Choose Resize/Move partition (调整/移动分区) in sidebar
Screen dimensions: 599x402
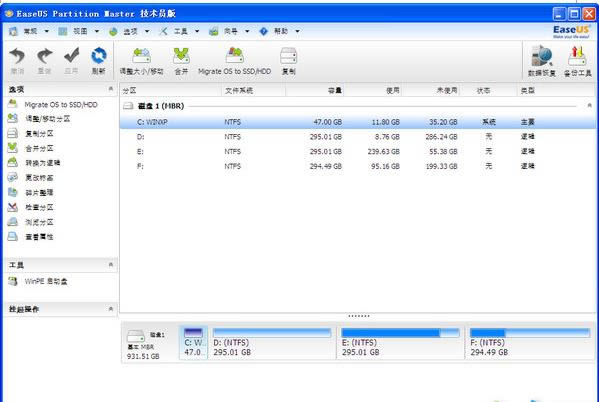pyautogui.click(x=39, y=119)
